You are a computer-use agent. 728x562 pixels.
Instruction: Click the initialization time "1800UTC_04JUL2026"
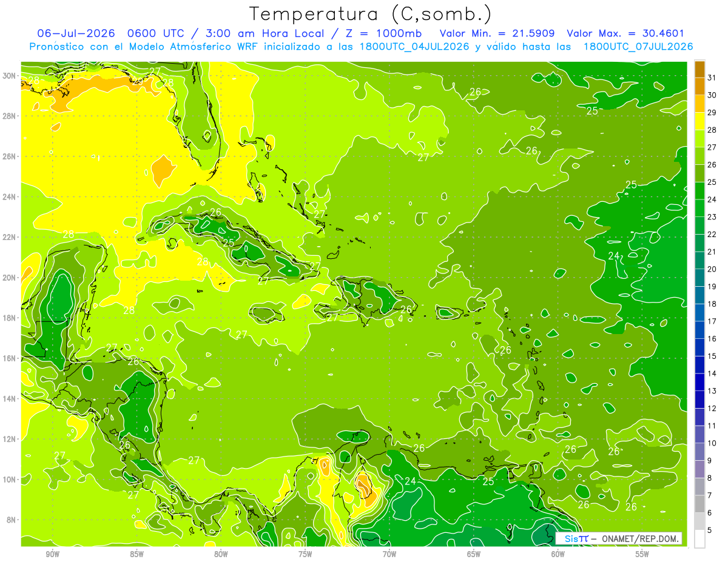[414, 47]
